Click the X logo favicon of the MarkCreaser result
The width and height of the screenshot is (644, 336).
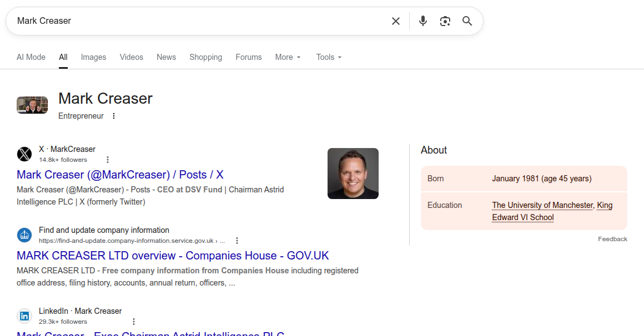tap(24, 154)
